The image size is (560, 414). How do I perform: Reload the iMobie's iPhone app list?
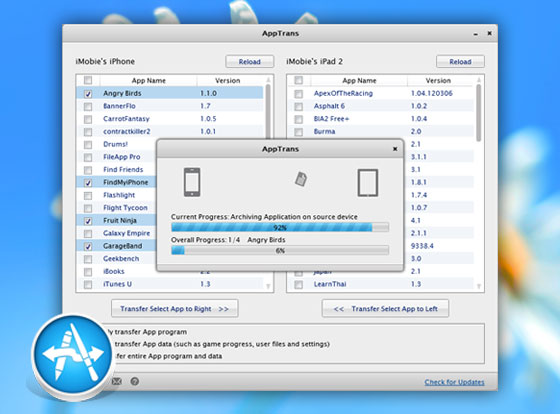point(250,61)
